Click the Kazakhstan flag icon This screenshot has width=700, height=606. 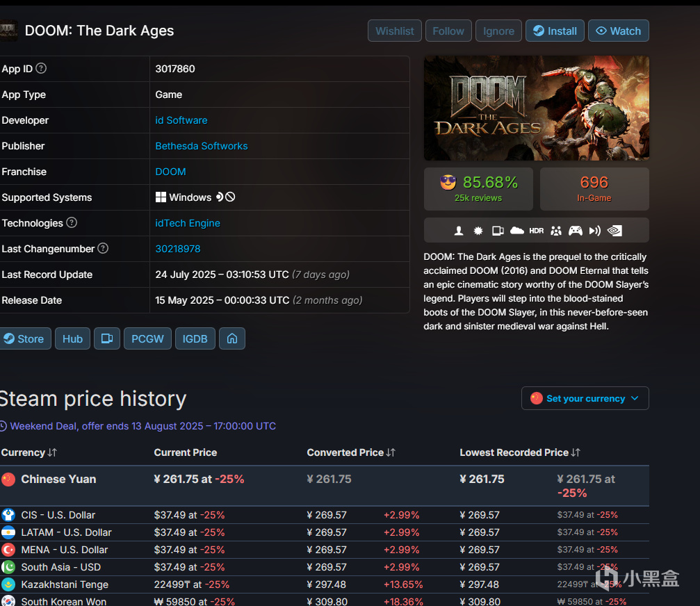pyautogui.click(x=8, y=584)
